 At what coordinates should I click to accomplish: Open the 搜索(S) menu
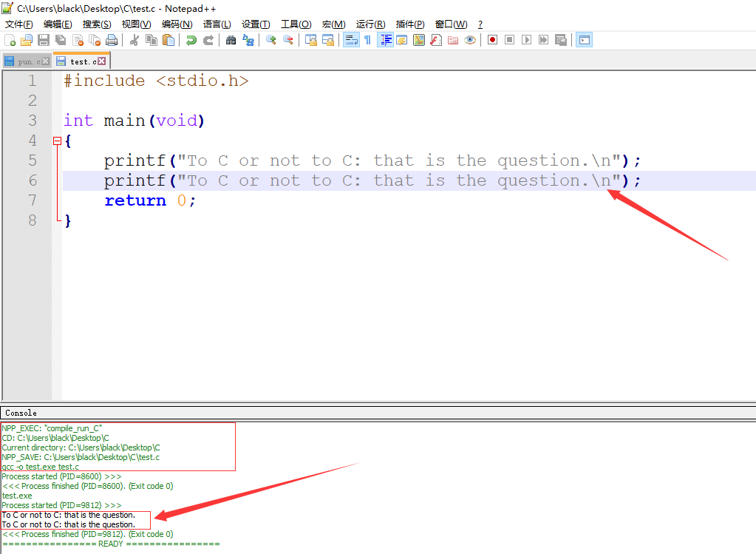click(97, 24)
